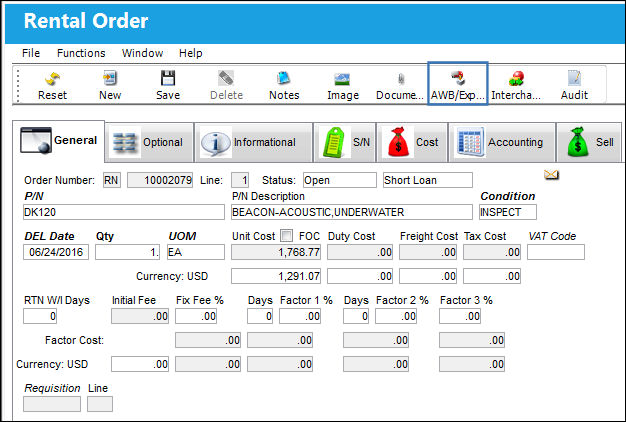Screen dimensions: 626x422
Task: Click the Status field showing Open
Action: pyautogui.click(x=339, y=180)
